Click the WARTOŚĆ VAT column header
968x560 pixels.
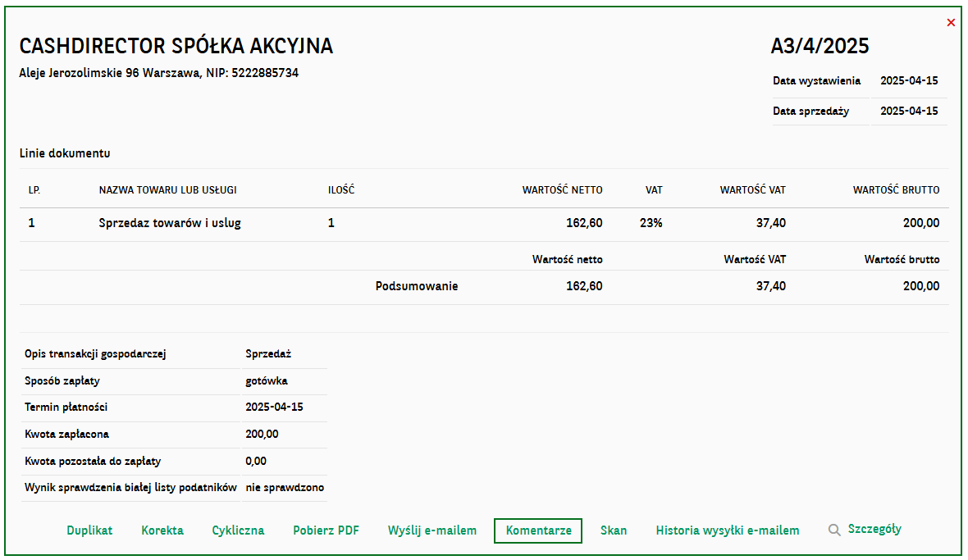[752, 190]
